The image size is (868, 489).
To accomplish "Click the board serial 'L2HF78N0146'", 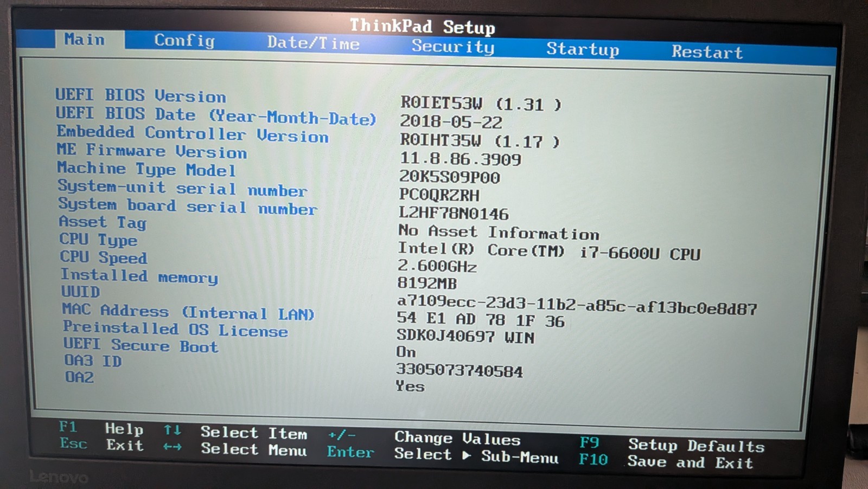I will click(x=454, y=213).
